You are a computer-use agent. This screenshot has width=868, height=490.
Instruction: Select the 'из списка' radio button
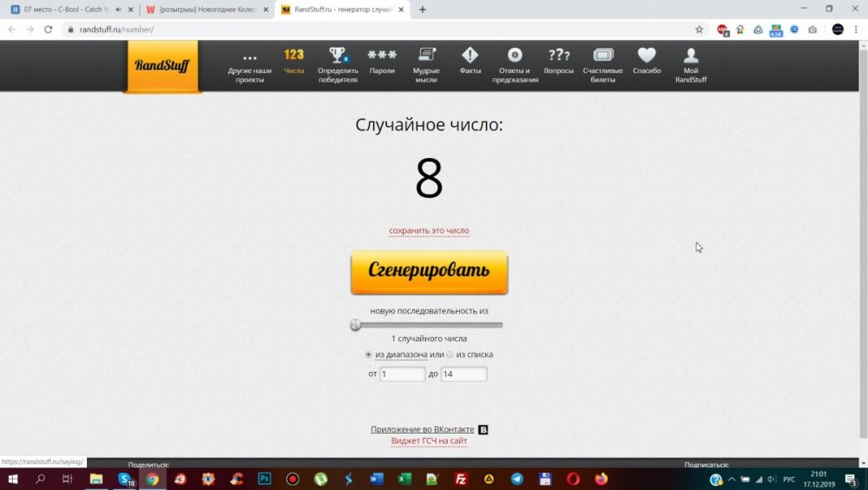450,354
